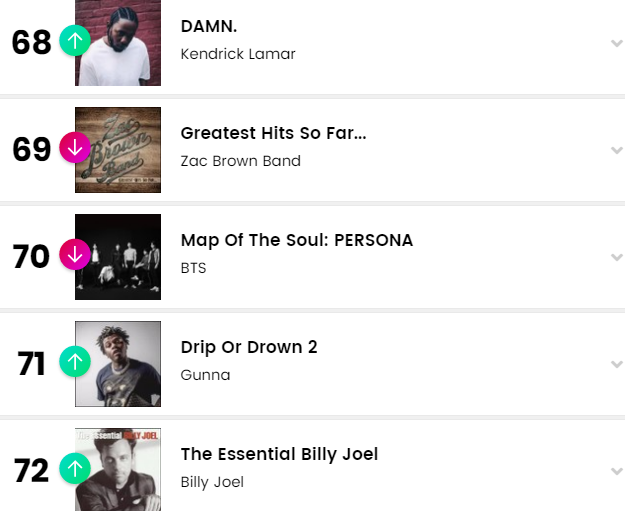Open the Billy Joel album cover image
The width and height of the screenshot is (625, 511).
pyautogui.click(x=120, y=470)
